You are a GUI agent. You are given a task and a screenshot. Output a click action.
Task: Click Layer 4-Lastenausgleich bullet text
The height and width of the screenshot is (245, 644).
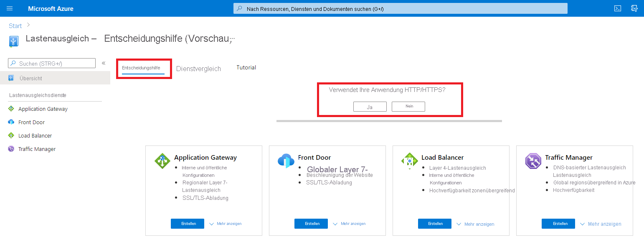(x=458, y=168)
